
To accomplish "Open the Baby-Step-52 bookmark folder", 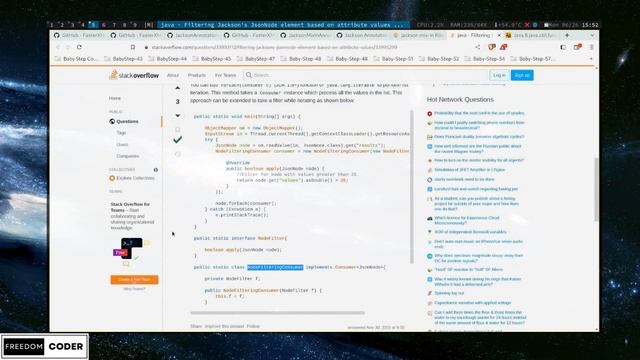I will (439, 59).
